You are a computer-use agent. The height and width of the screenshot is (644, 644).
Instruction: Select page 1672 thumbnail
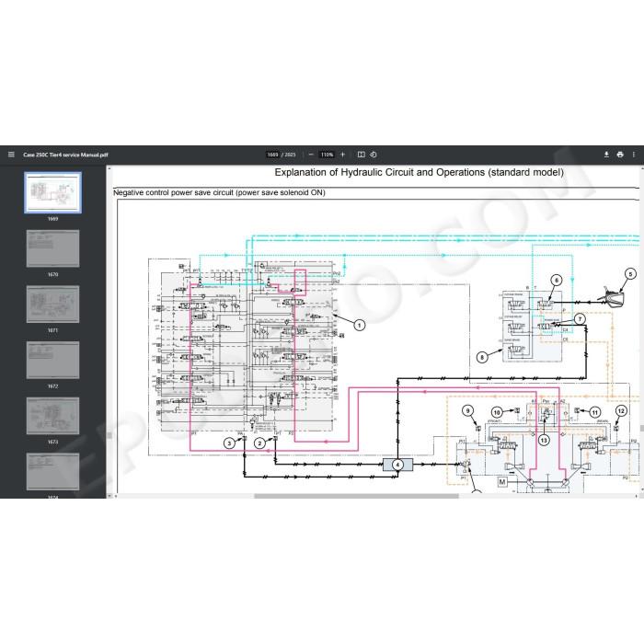click(x=53, y=361)
